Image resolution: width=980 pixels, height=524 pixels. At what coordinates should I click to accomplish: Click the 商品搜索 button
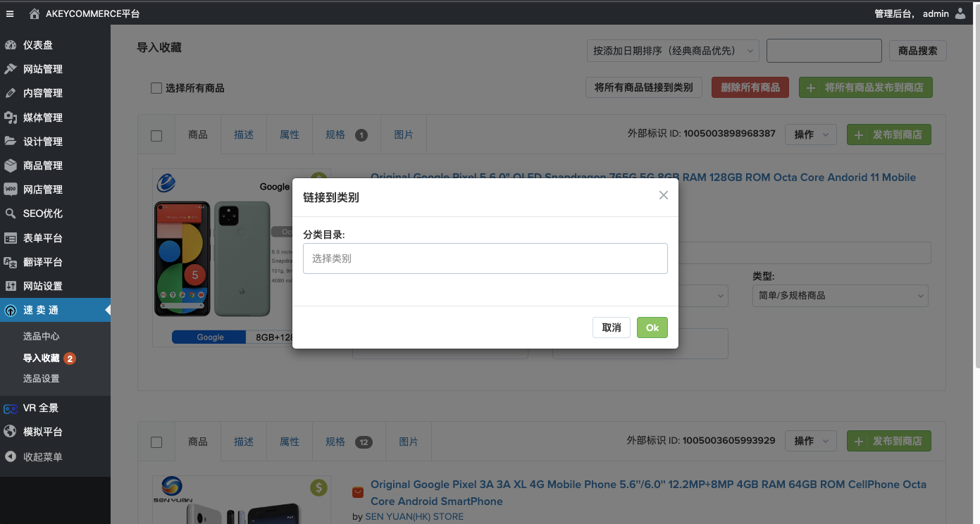coord(918,51)
